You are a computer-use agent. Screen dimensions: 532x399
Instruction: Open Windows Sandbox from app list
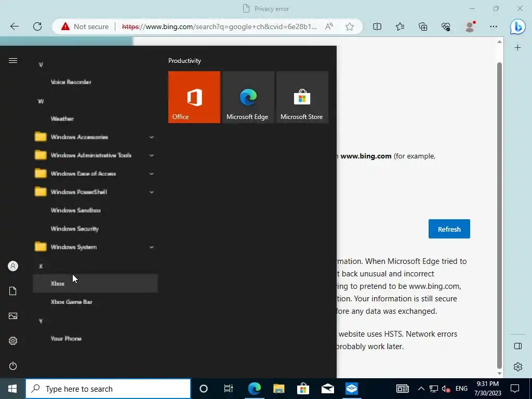[95, 210]
